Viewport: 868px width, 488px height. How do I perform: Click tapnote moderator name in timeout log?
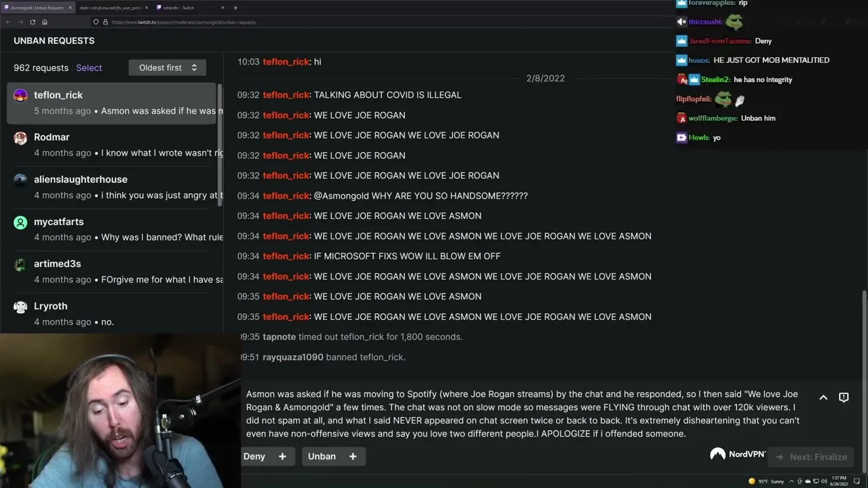coord(279,337)
